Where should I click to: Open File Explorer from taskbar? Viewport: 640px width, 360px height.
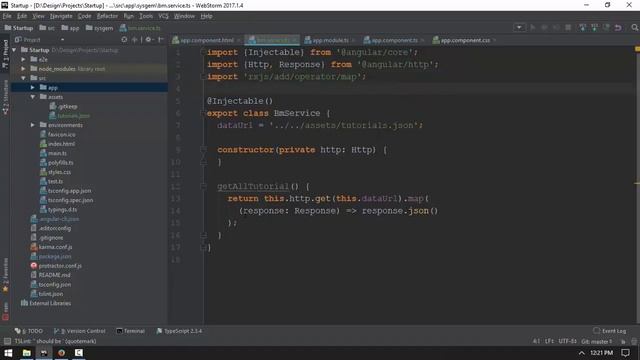[27, 353]
